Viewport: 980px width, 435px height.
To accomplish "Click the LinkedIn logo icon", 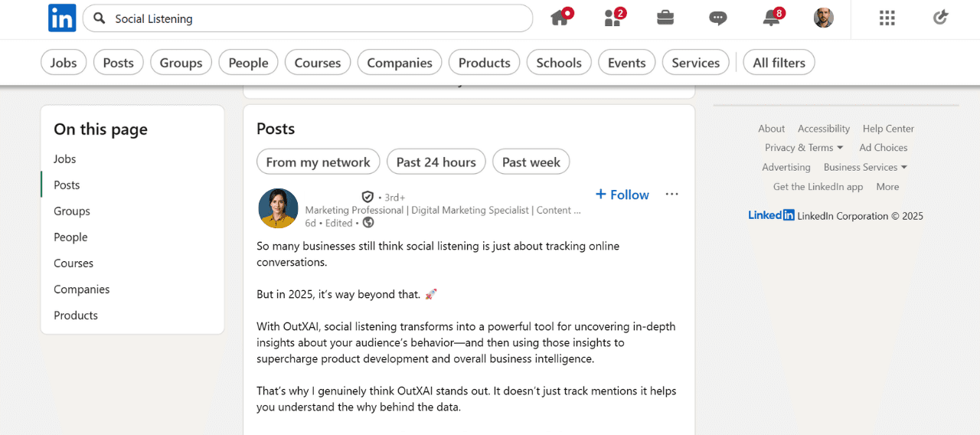I will pos(62,18).
